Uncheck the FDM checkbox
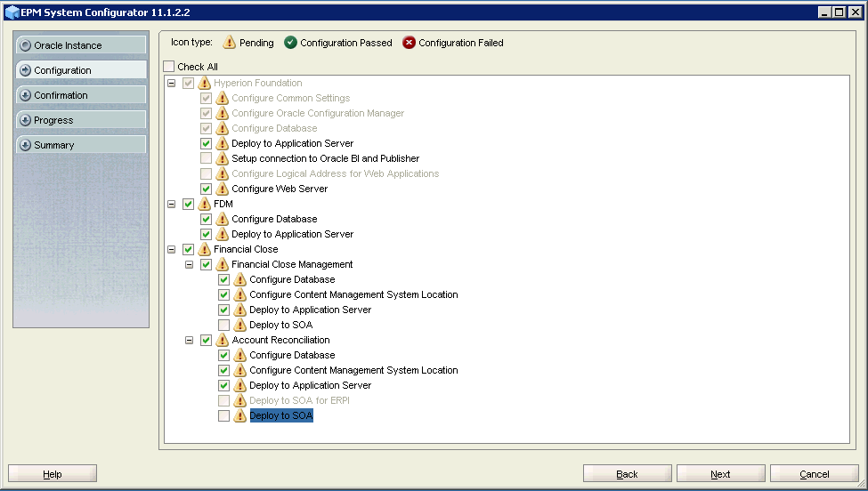This screenshot has width=868, height=491. click(x=188, y=204)
